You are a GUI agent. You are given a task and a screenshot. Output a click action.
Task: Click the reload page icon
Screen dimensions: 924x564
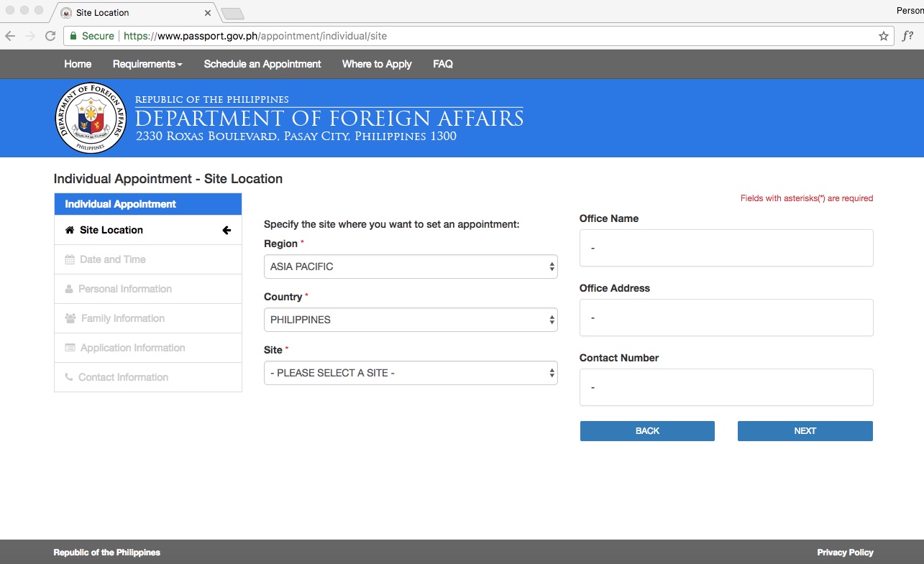point(49,35)
